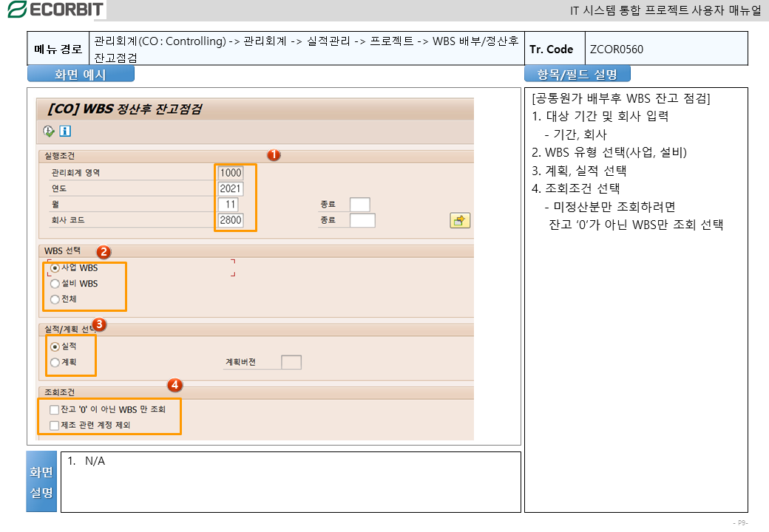This screenshot has height=532, width=769.
Task: Click the 화면 예시 header tab
Action: (x=81, y=74)
